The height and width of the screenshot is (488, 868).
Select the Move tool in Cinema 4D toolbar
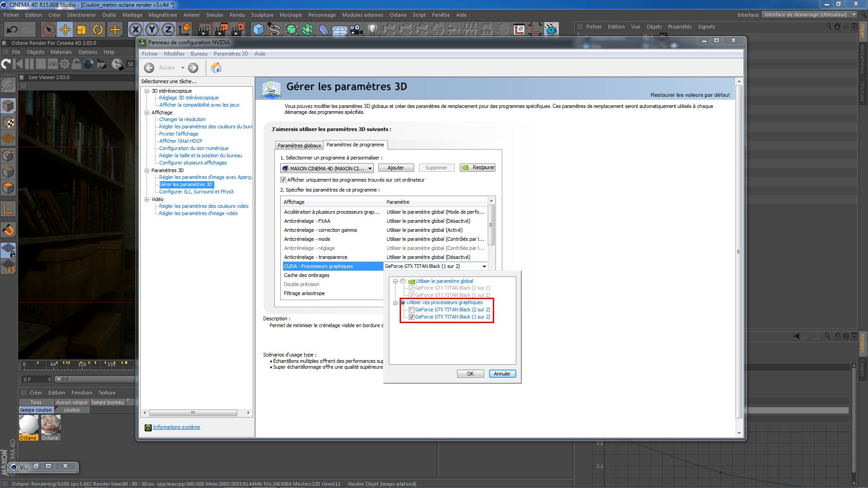(65, 30)
